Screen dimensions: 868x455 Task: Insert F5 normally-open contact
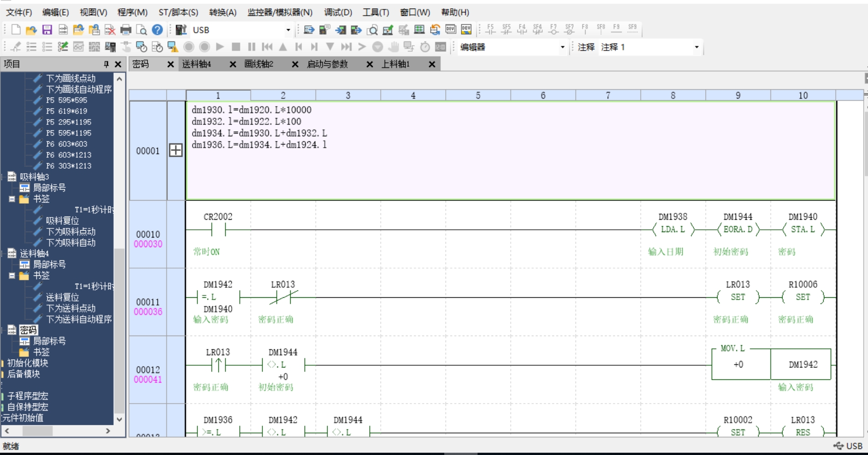coord(490,30)
